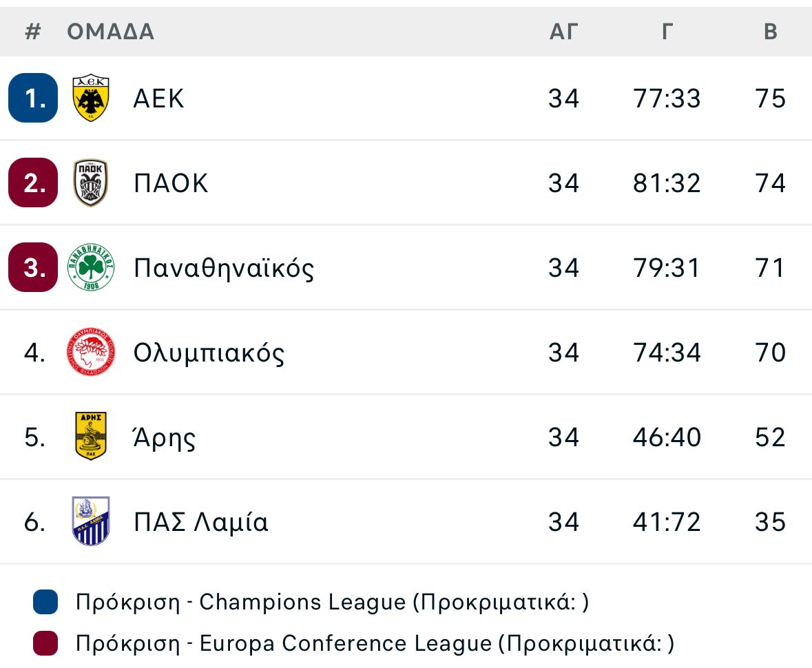
Task: Click the PAS Lamia striped crest
Action: [x=91, y=521]
